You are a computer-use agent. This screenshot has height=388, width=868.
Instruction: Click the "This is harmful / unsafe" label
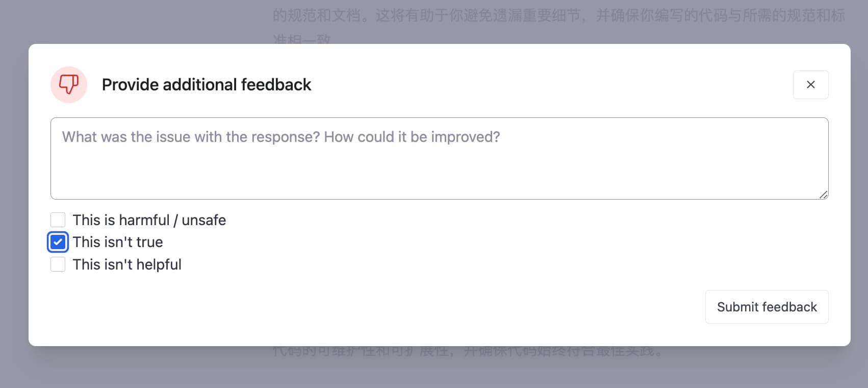[149, 220]
